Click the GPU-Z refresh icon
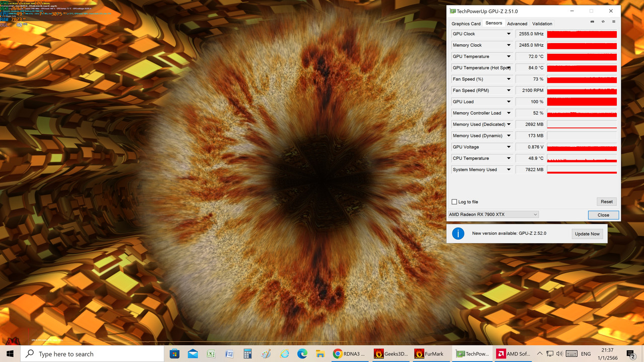644x362 pixels. click(x=603, y=22)
